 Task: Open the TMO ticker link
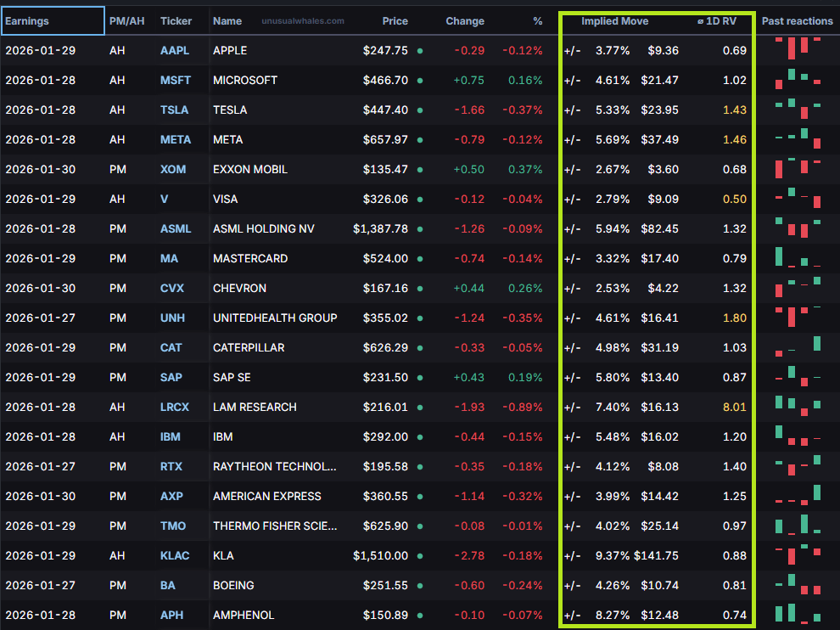coord(172,526)
